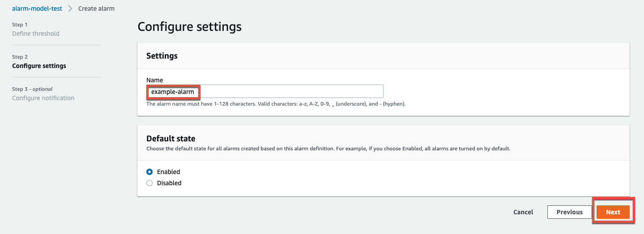Screen dimensions: 644x234
Task: Click the Default state description text
Action: tap(328, 149)
